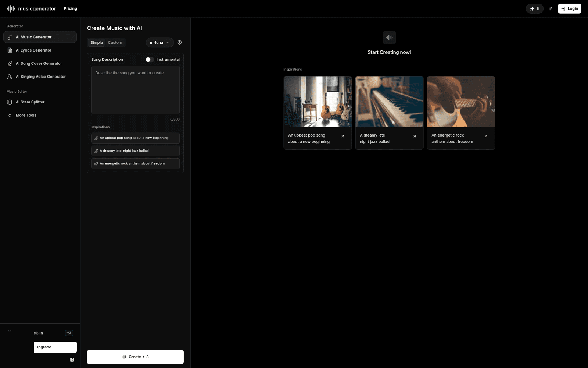588x368 pixels.
Task: Open AI Stem Splitter tool
Action: (x=40, y=102)
